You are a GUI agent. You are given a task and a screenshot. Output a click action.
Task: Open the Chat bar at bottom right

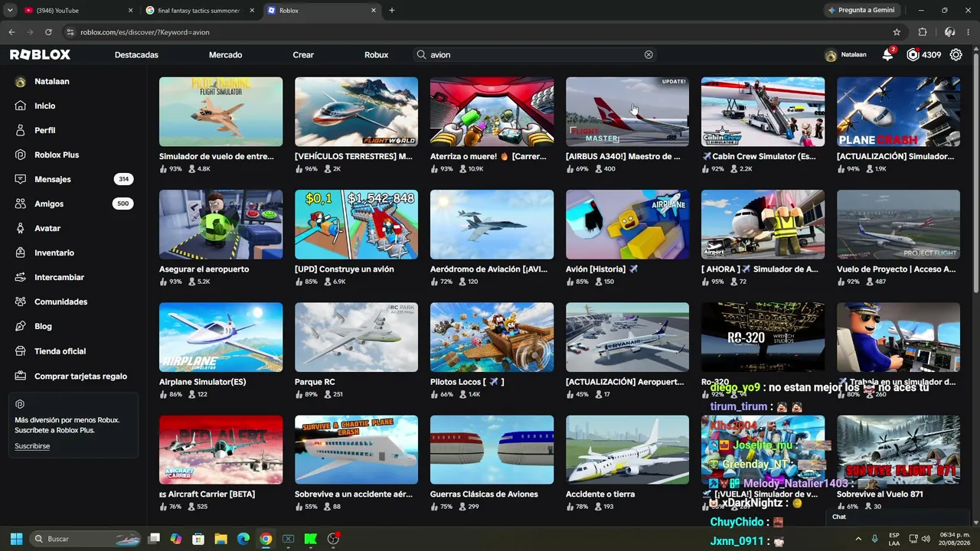click(897, 517)
